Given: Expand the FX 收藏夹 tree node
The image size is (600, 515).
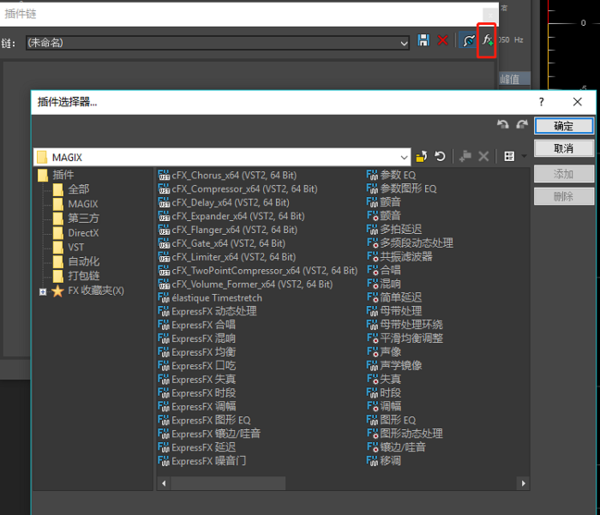Looking at the screenshot, I should click(x=43, y=292).
